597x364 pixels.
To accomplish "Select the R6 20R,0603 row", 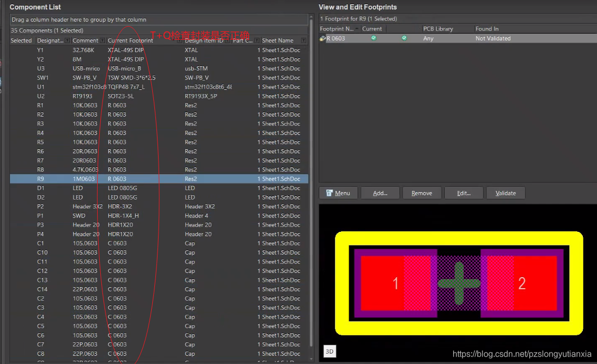I will [159, 151].
